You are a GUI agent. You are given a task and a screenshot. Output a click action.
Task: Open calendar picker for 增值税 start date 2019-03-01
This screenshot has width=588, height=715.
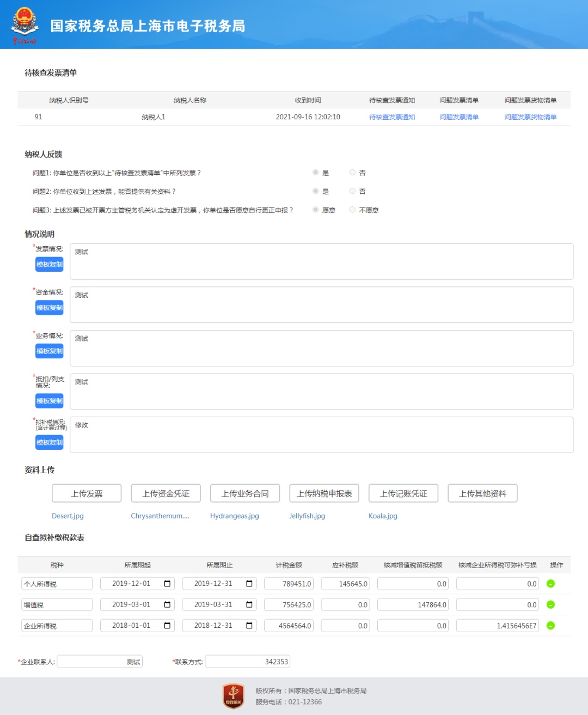coord(167,604)
